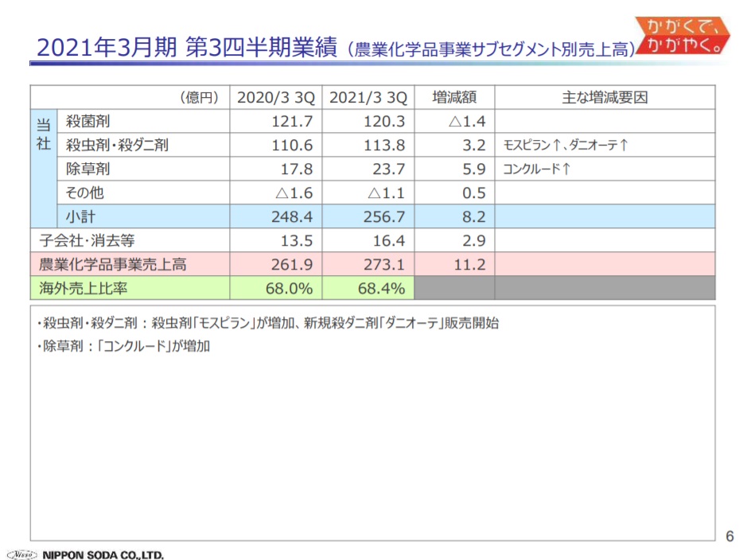Click the subtotal value 248.4

(x=292, y=216)
